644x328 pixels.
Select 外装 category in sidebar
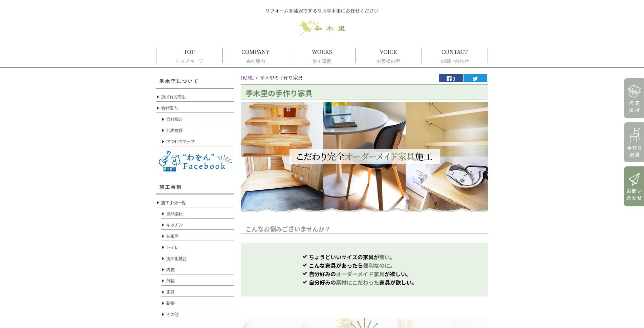197,281
